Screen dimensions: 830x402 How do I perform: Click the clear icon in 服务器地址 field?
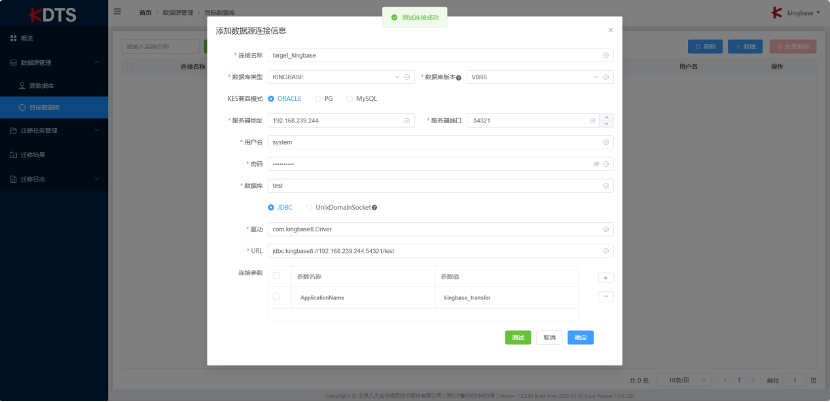pyautogui.click(x=407, y=120)
